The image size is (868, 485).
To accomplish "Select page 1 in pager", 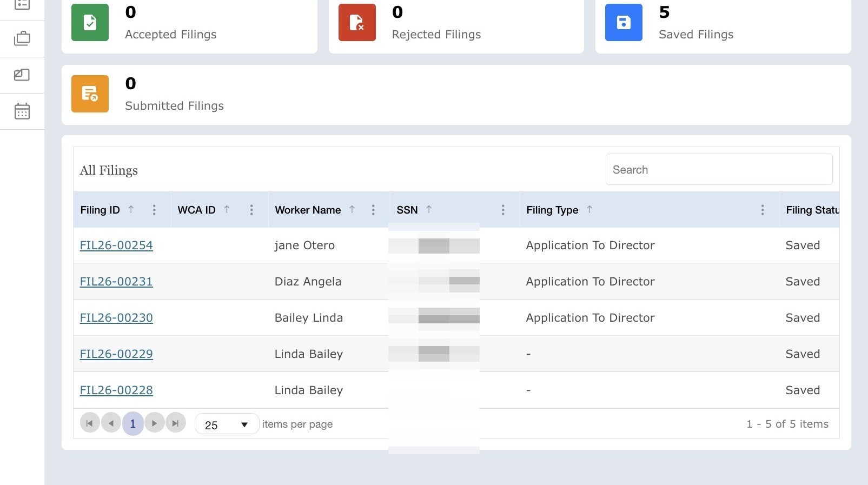I will (x=133, y=423).
